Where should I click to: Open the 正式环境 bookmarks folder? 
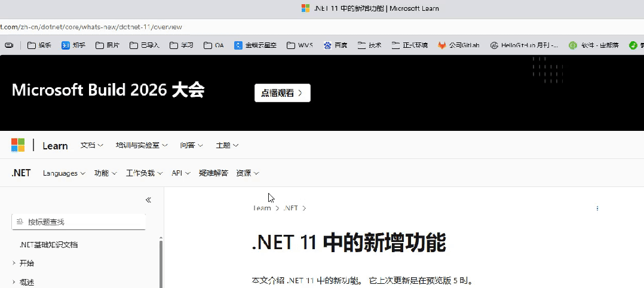tap(409, 45)
